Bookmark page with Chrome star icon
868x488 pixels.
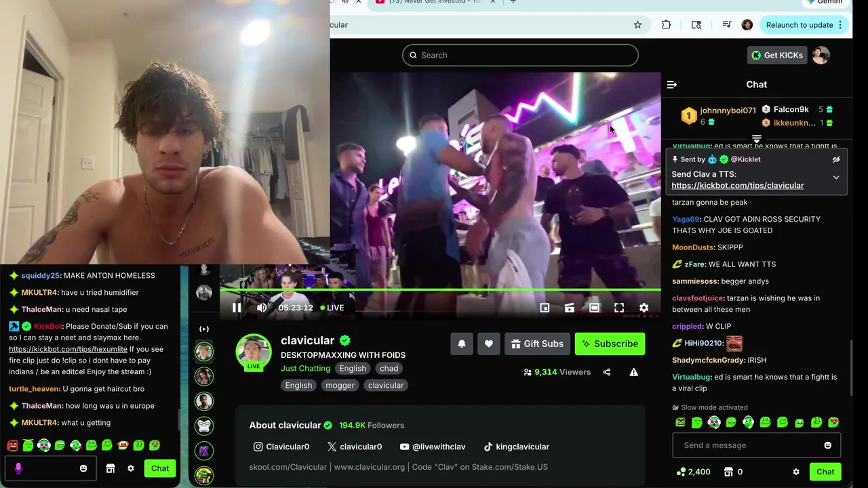coord(637,25)
